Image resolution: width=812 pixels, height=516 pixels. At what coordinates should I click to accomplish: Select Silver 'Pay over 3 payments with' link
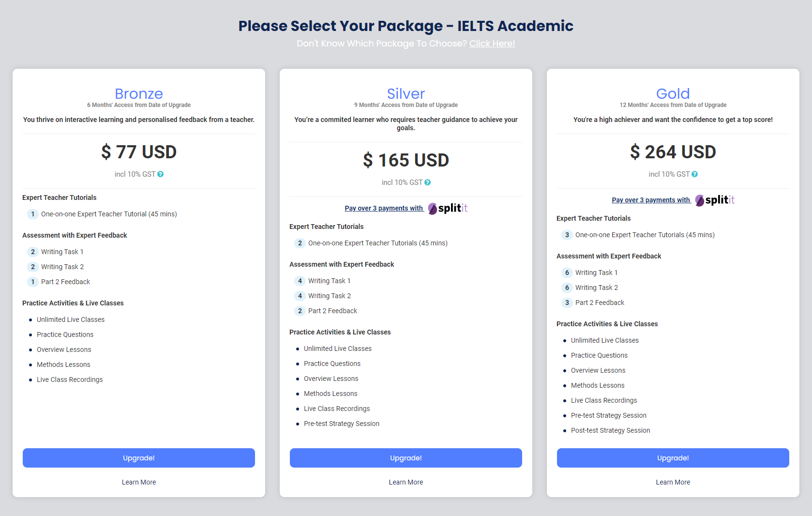click(x=384, y=208)
